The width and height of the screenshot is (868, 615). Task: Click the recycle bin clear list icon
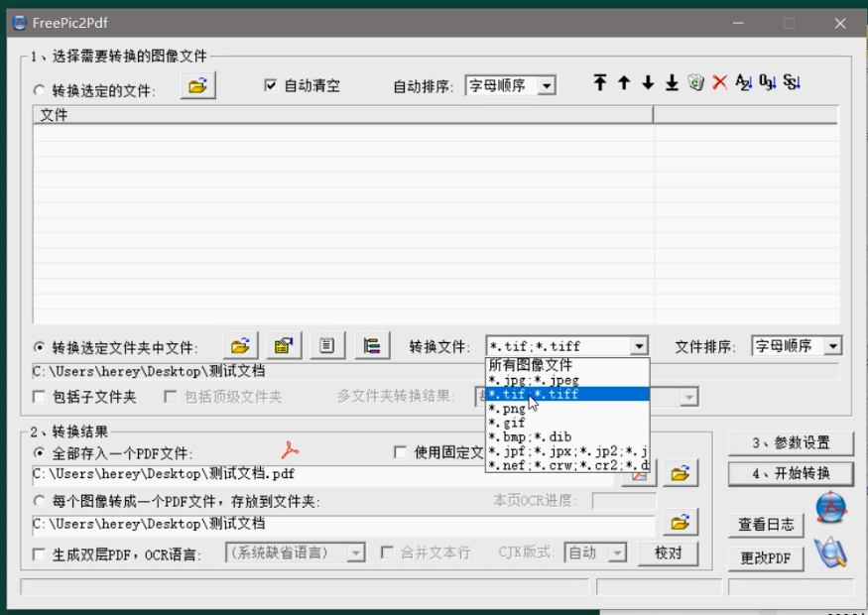coord(695,83)
